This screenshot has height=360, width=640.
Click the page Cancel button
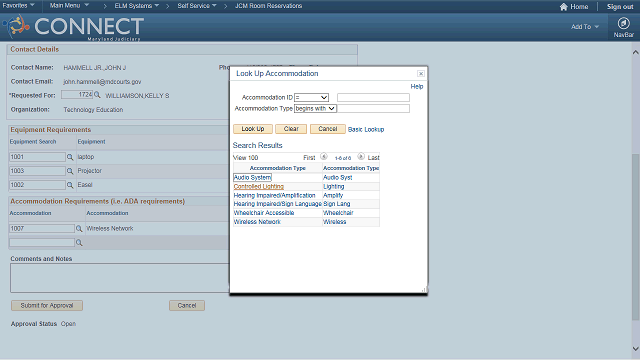pyautogui.click(x=187, y=306)
